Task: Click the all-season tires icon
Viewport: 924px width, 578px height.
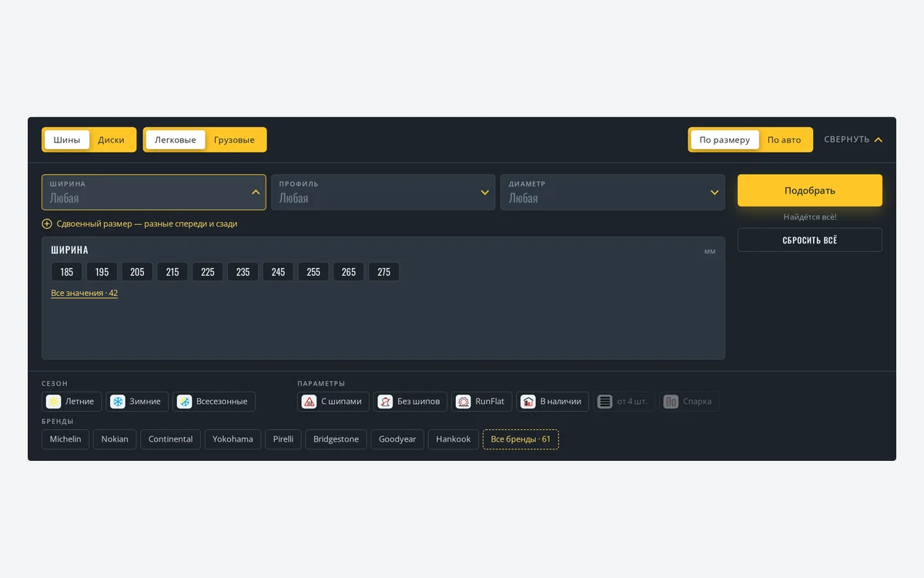Action: (185, 402)
